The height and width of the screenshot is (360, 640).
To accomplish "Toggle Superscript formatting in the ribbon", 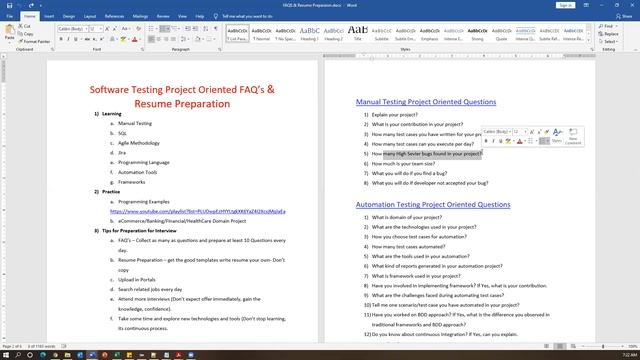I will point(101,39).
